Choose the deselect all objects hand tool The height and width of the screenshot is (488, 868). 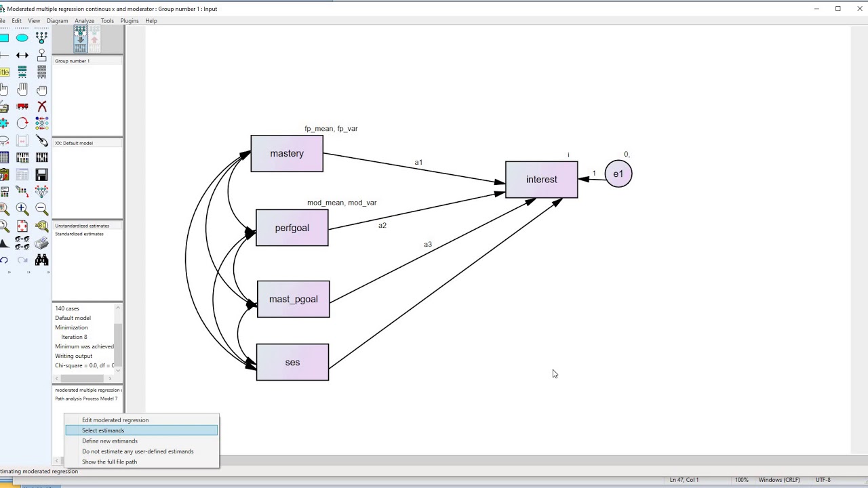click(41, 89)
